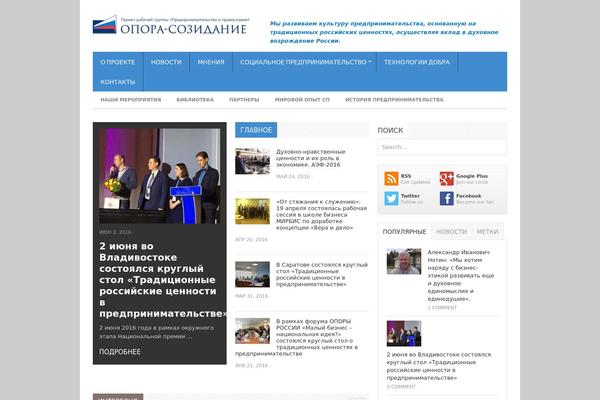Open the АЭФ-2016 Духовно-нравственные ценности article
This screenshot has width=600, height=400.
pyautogui.click(x=310, y=158)
